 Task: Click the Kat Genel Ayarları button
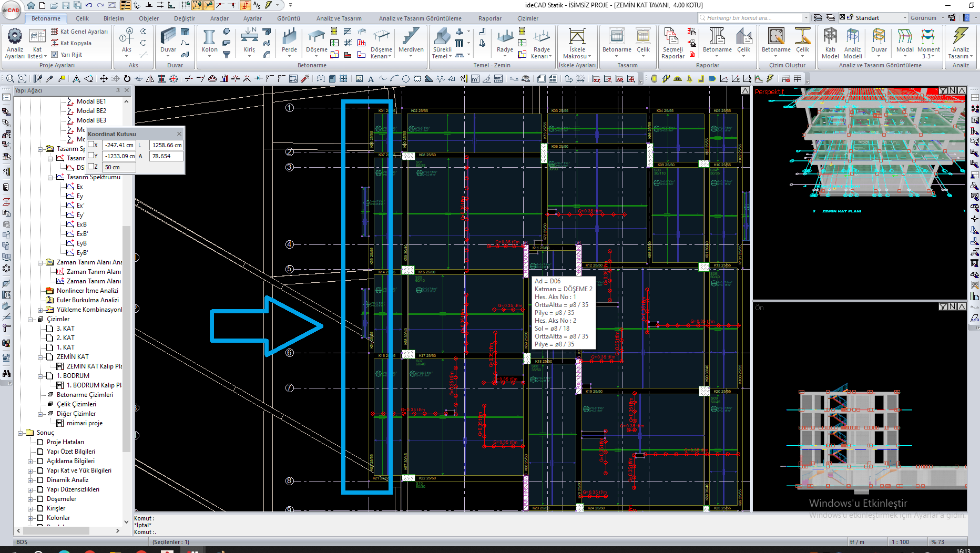coord(80,32)
